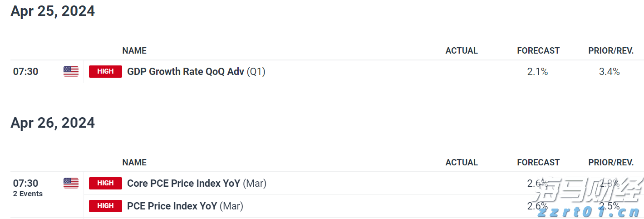644x219 pixels.
Task: Click the 3.4% prior value for GDP
Action: (610, 71)
